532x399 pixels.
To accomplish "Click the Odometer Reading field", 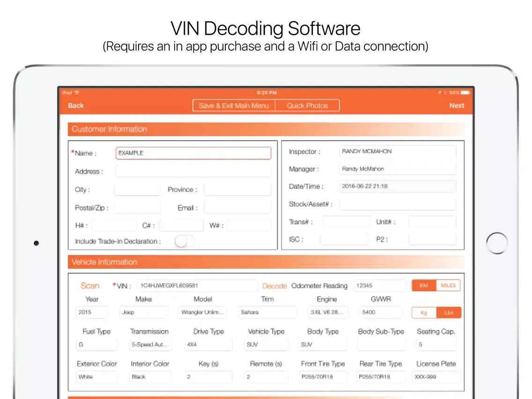I will click(x=379, y=286).
